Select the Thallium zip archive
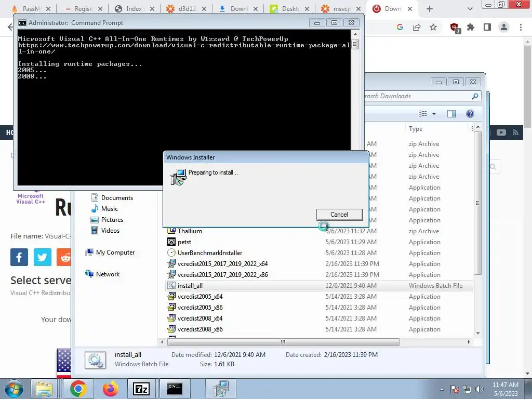Image resolution: width=532 pixels, height=399 pixels. [x=318, y=231]
